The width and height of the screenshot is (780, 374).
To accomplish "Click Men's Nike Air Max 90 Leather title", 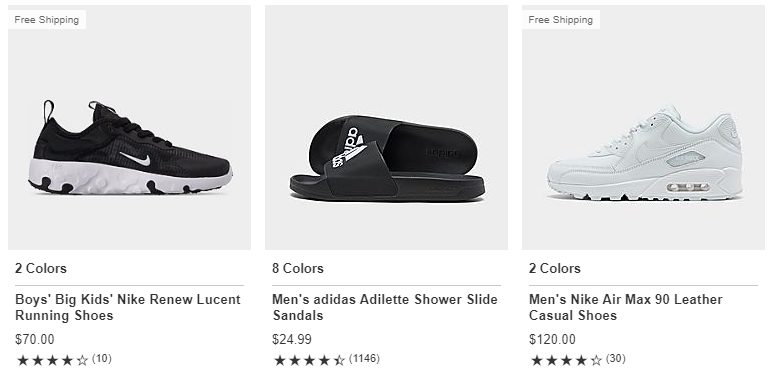I will [x=626, y=307].
